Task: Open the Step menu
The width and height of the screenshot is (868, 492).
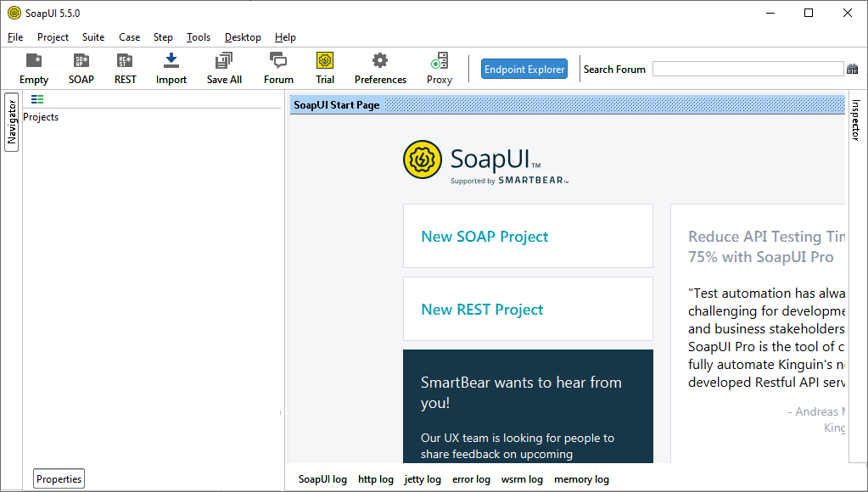Action: tap(163, 37)
